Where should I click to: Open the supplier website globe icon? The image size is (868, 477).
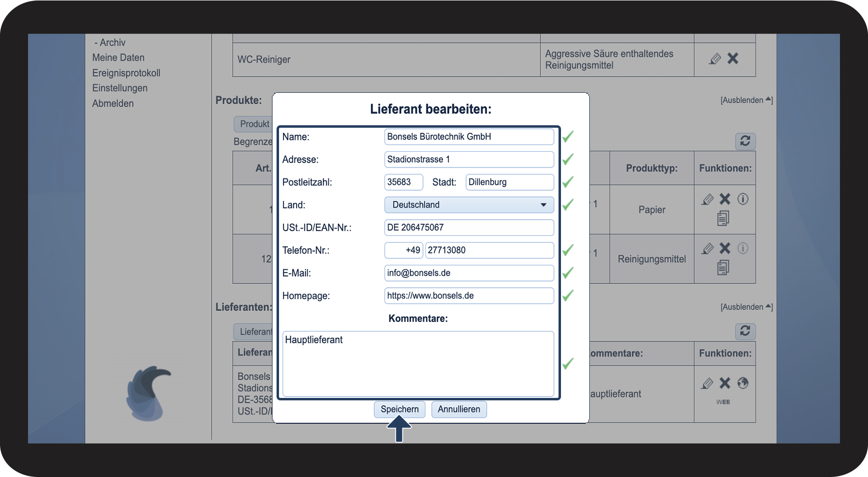coord(743,383)
